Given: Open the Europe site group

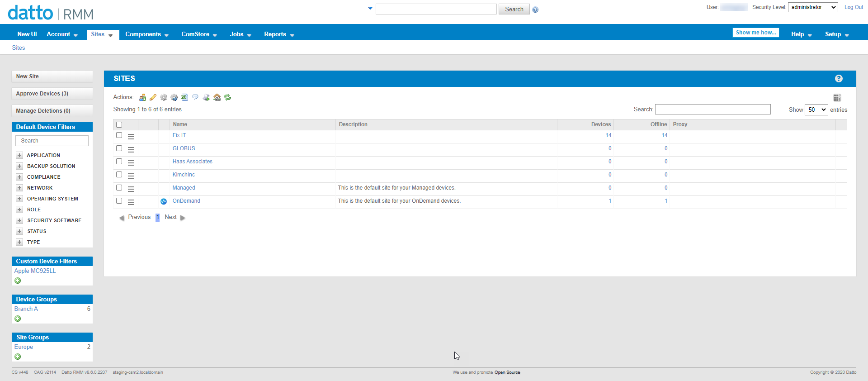Looking at the screenshot, I should [24, 347].
